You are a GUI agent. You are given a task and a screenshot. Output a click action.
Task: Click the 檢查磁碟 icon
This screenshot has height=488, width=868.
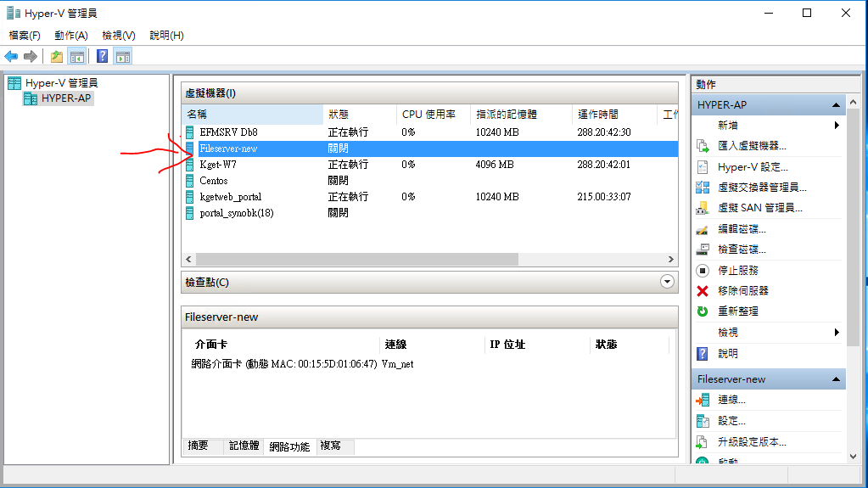tap(703, 250)
